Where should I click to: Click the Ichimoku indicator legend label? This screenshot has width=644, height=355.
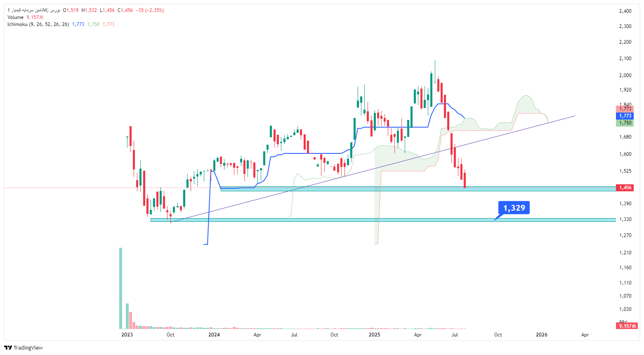pos(38,24)
